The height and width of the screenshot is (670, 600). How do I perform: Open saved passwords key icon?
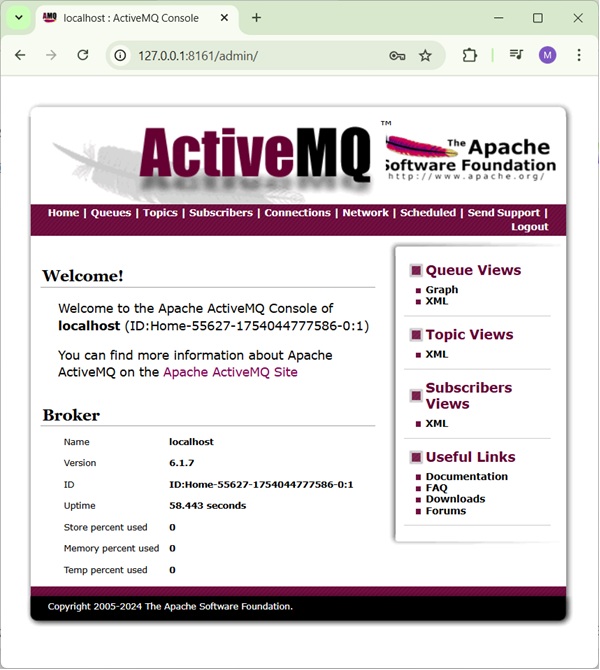pyautogui.click(x=397, y=56)
